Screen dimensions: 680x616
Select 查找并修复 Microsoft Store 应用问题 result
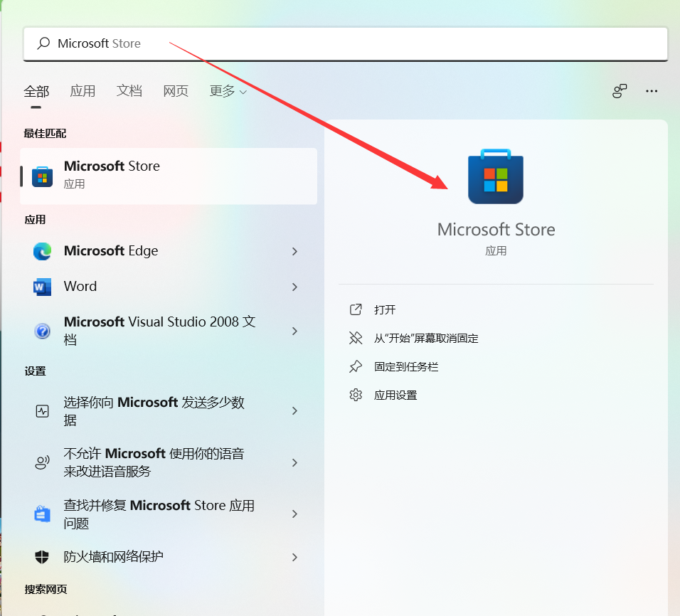159,514
